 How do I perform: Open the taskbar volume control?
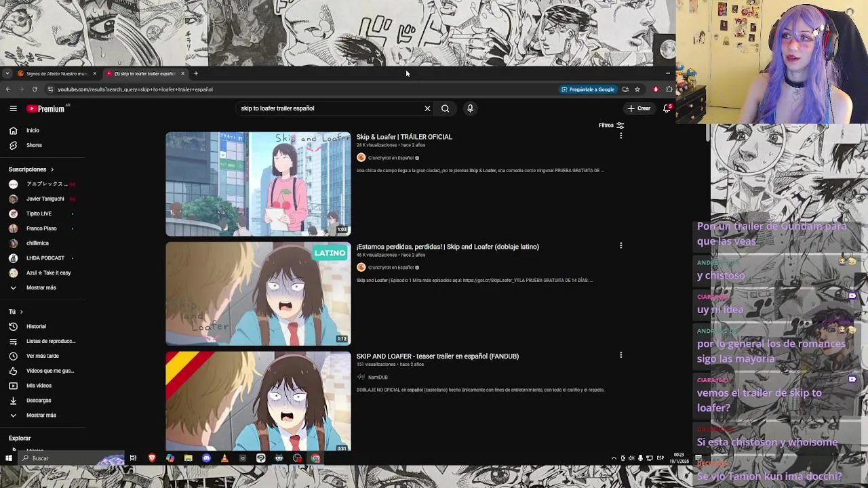click(631, 458)
